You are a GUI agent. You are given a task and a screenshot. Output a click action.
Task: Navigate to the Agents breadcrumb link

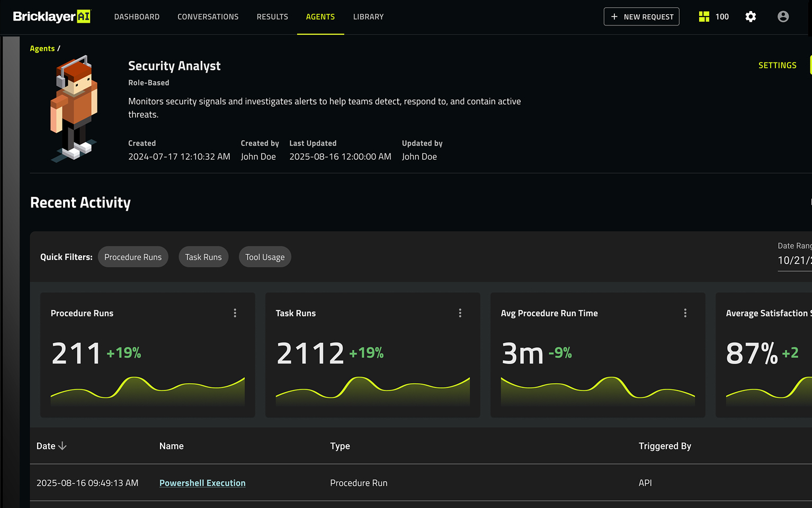(42, 49)
